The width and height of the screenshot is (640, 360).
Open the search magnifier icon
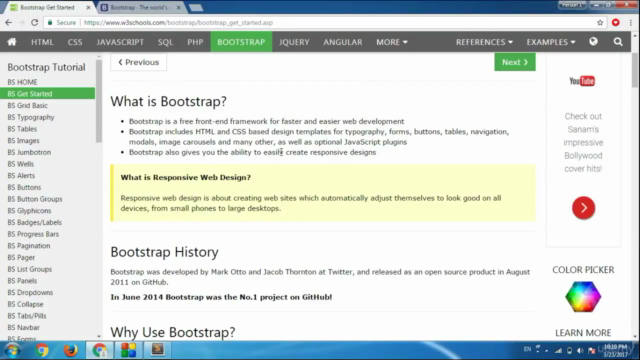pos(618,42)
